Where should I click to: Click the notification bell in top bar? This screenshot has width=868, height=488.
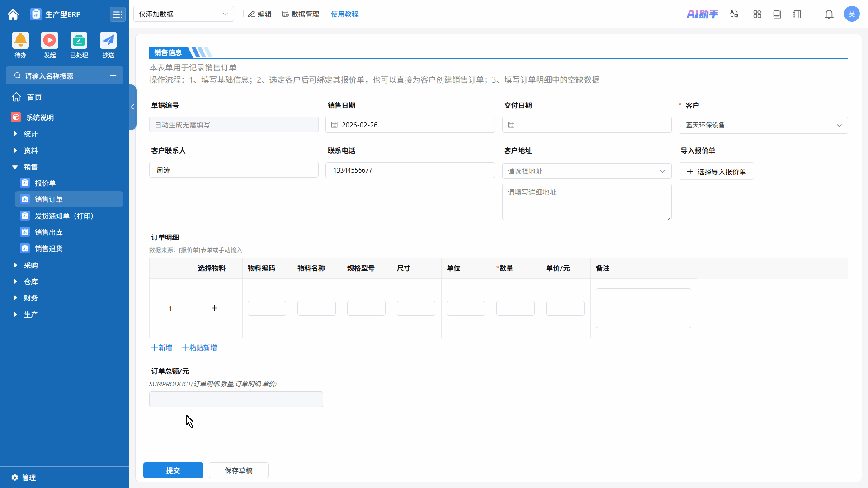(829, 14)
